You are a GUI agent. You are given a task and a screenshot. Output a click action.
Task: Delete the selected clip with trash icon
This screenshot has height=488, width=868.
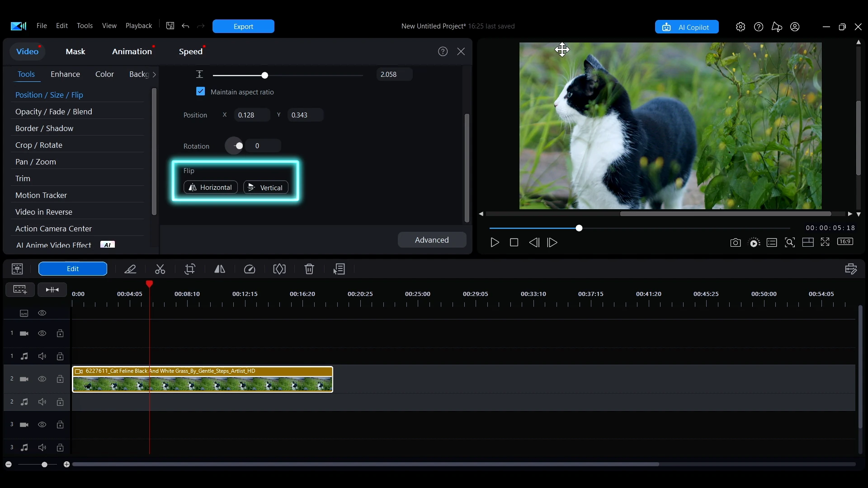click(x=309, y=269)
